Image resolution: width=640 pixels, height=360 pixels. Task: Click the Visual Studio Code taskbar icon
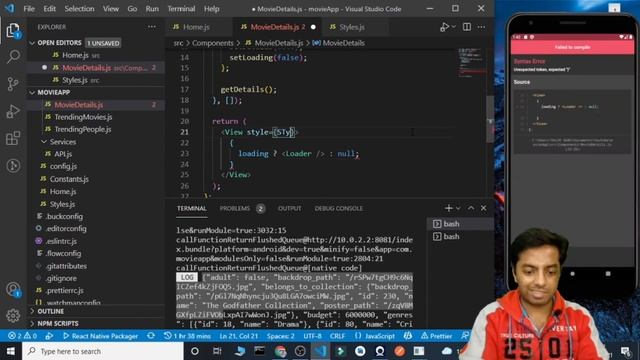[320, 351]
